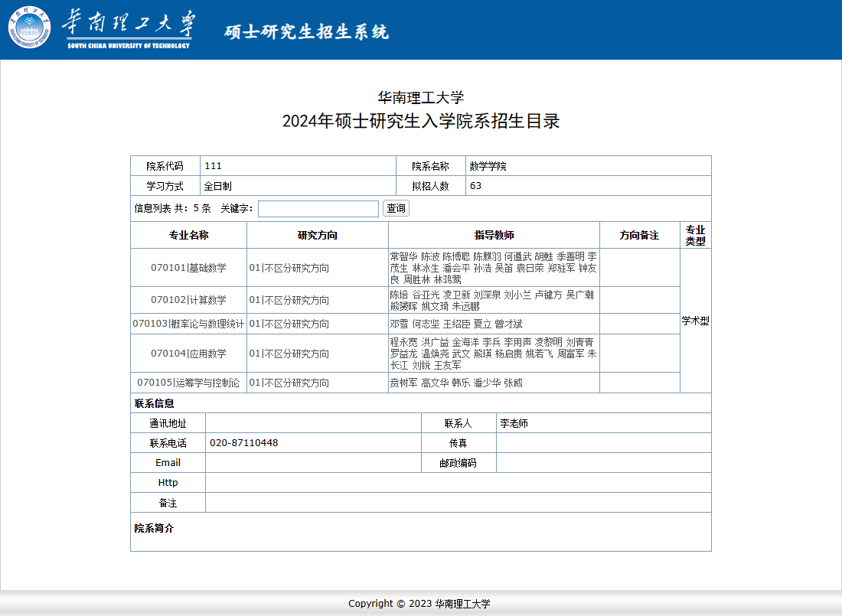The height and width of the screenshot is (616, 842).
Task: Click the advisor list starting with 邓雪
Action: click(x=494, y=324)
